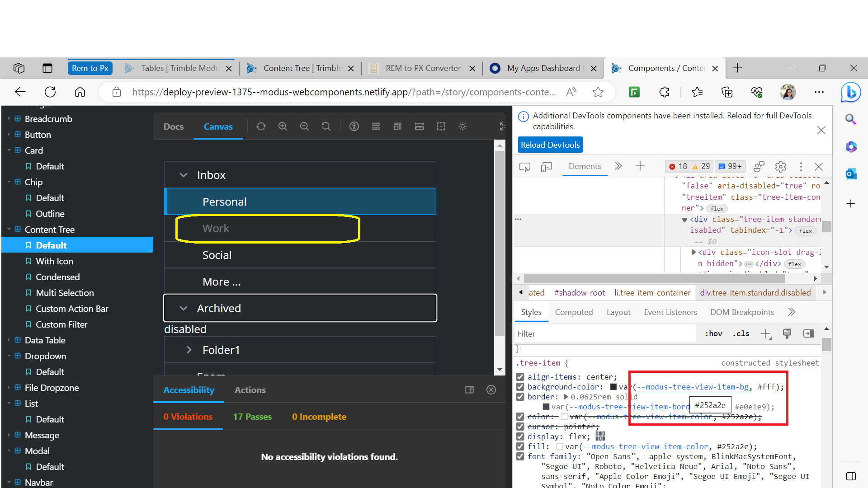Toggle device emulation mode

pos(547,166)
